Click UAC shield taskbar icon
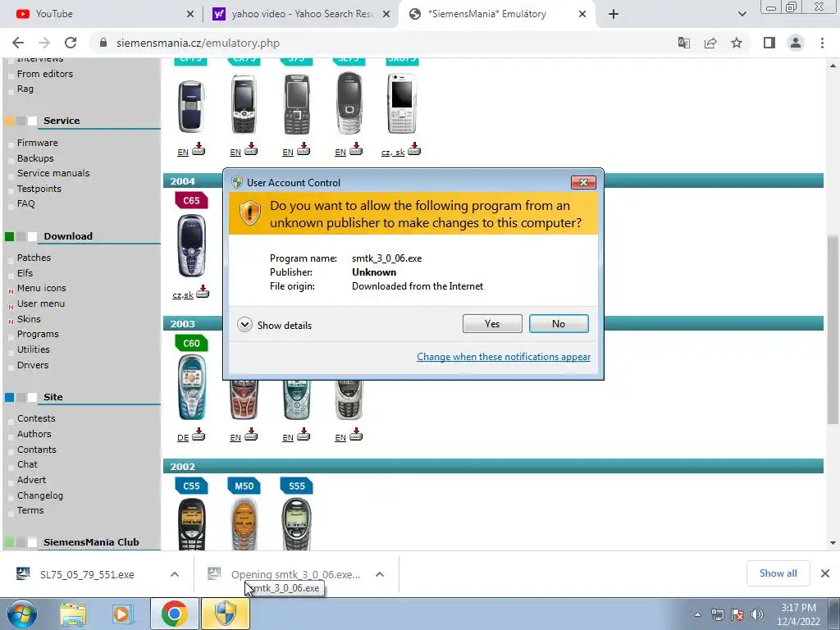Viewport: 840px width, 630px height. tap(226, 614)
